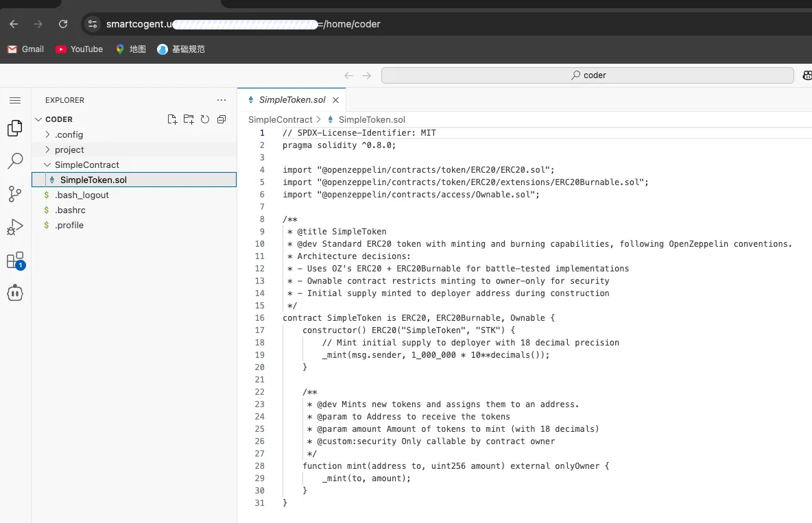Select SimpleToken.sol in the file tree
The image size is (812, 523).
134,180
